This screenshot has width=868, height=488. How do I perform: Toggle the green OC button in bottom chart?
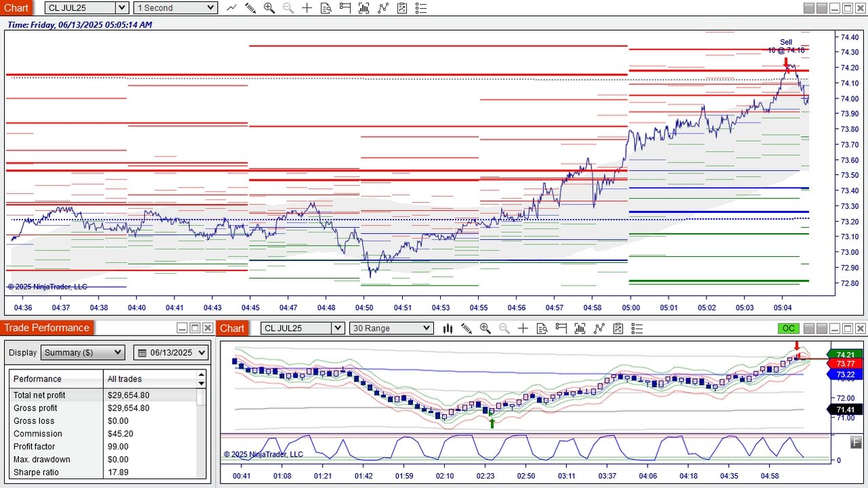point(788,328)
